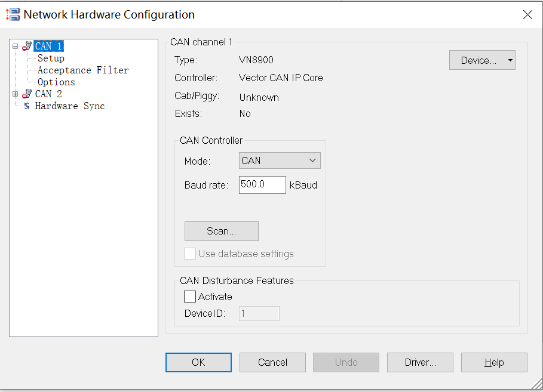Select Acceptance Filter in the tree

pyautogui.click(x=83, y=70)
